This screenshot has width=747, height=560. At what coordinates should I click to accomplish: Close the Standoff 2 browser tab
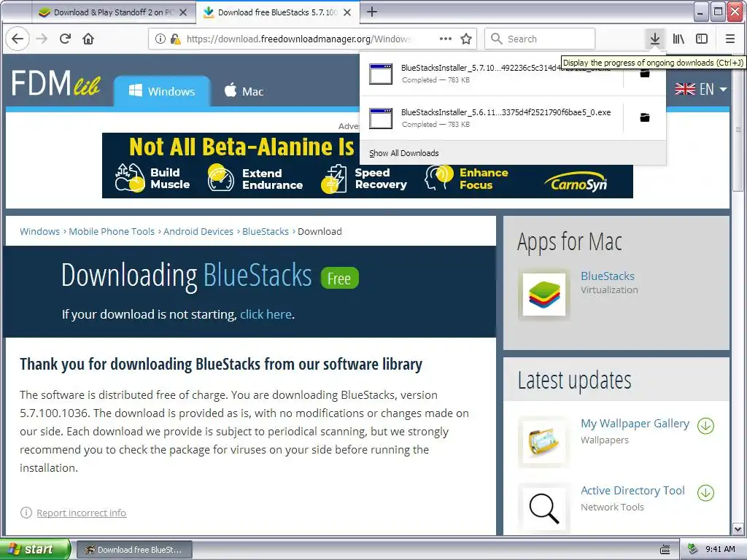[x=183, y=12]
